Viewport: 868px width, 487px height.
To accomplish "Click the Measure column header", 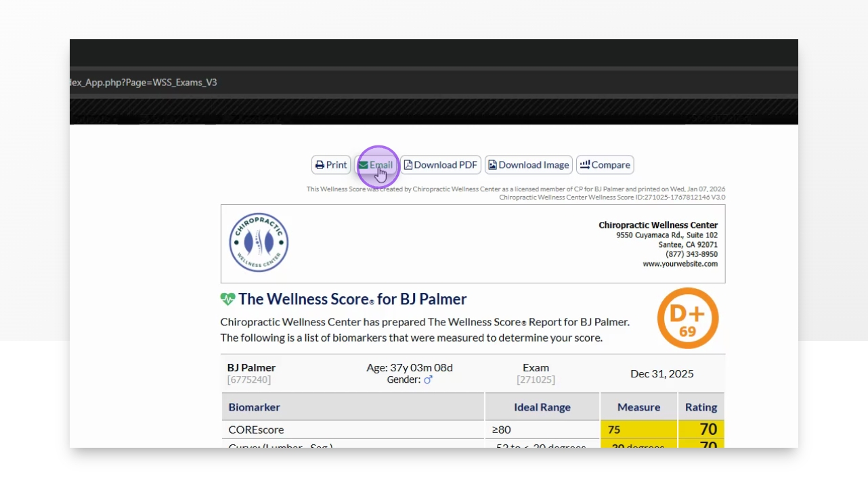I will [639, 407].
